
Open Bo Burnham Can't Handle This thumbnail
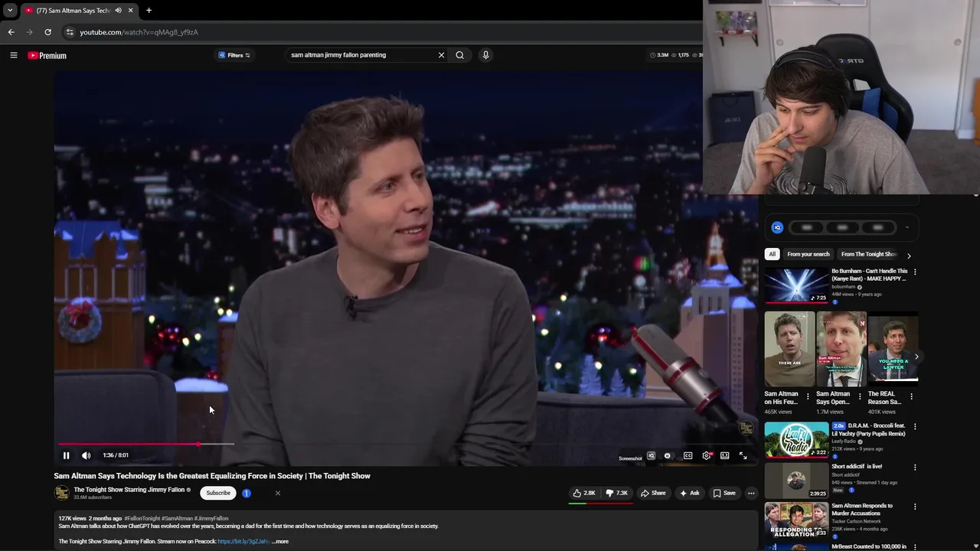click(796, 285)
